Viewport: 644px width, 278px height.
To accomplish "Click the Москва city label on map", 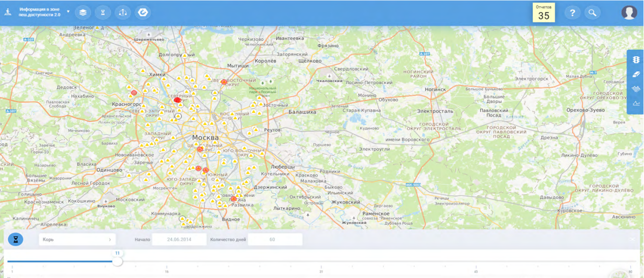I will (205, 137).
